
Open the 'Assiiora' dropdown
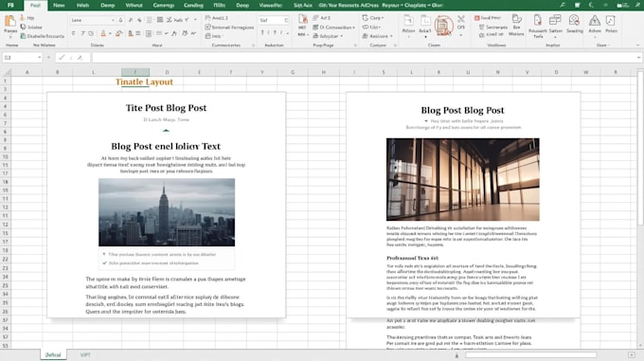pos(391,36)
